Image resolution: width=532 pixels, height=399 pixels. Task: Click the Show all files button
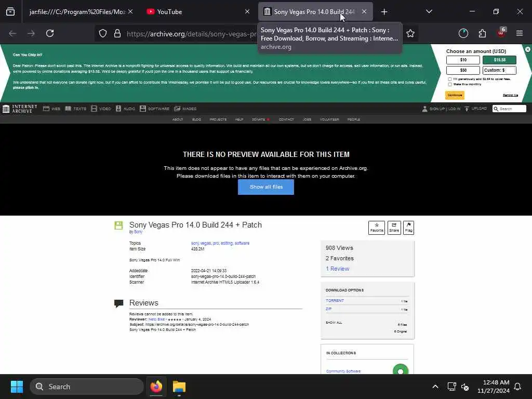pos(266,187)
